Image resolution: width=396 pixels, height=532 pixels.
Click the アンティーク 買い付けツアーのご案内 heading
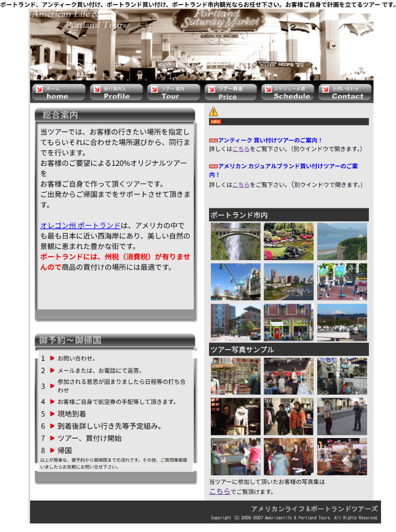click(x=270, y=140)
